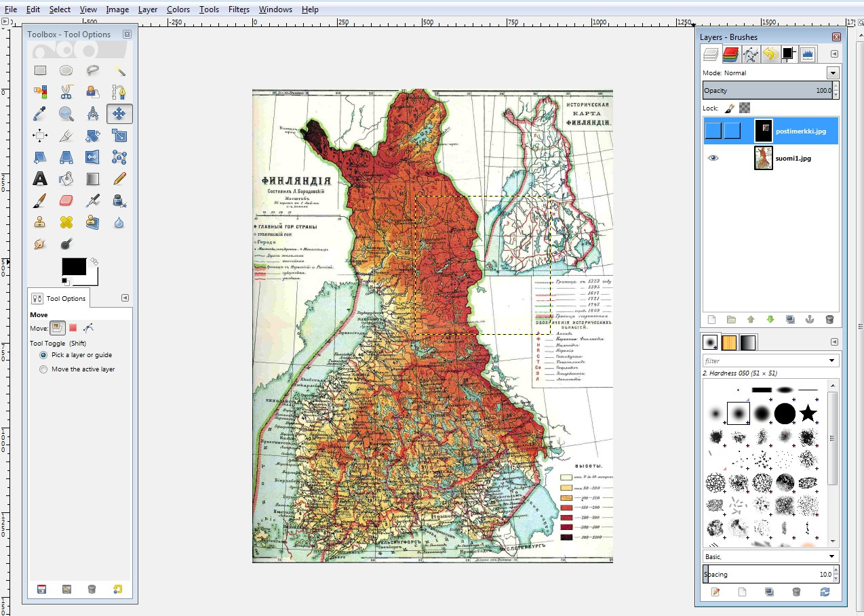Select the Perspective tool
864x616 pixels.
coord(66,157)
